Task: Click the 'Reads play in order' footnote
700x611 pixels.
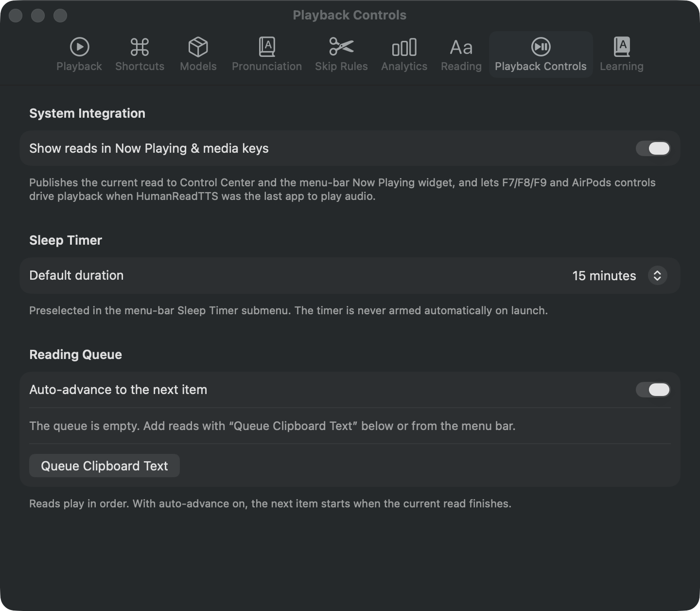Action: (270, 503)
